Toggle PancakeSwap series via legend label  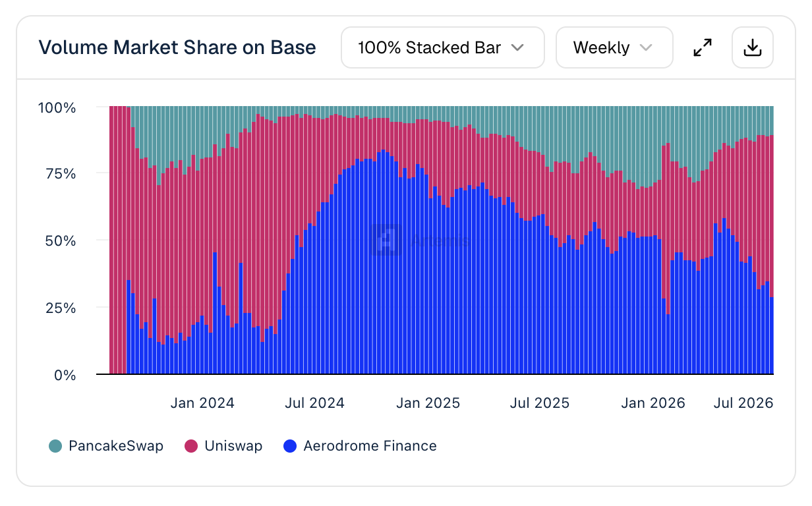pos(116,446)
